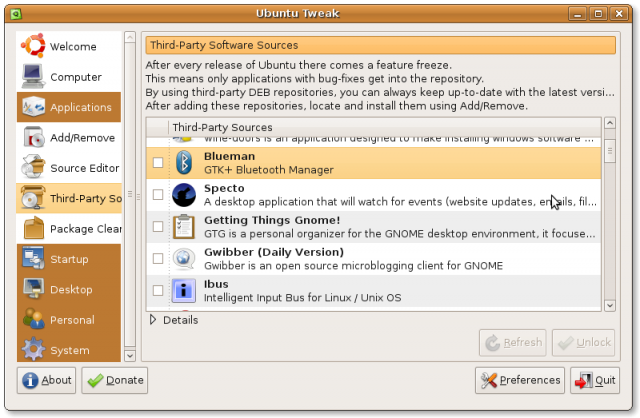
Task: Click the Gwibber microblogging client description
Action: (x=353, y=266)
